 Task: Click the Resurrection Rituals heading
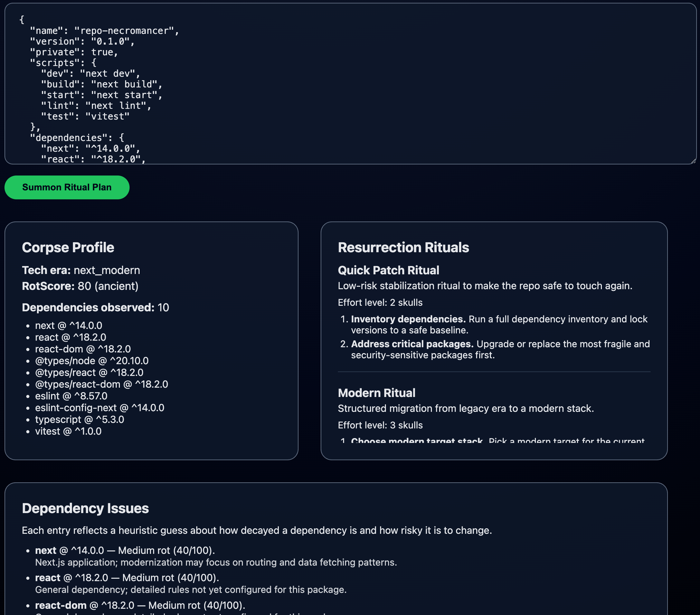click(x=403, y=247)
